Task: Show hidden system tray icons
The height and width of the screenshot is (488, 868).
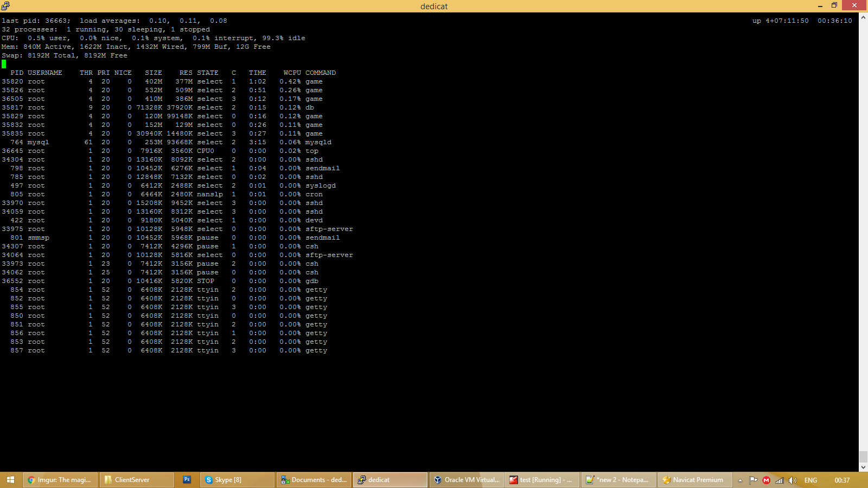Action: [x=740, y=480]
